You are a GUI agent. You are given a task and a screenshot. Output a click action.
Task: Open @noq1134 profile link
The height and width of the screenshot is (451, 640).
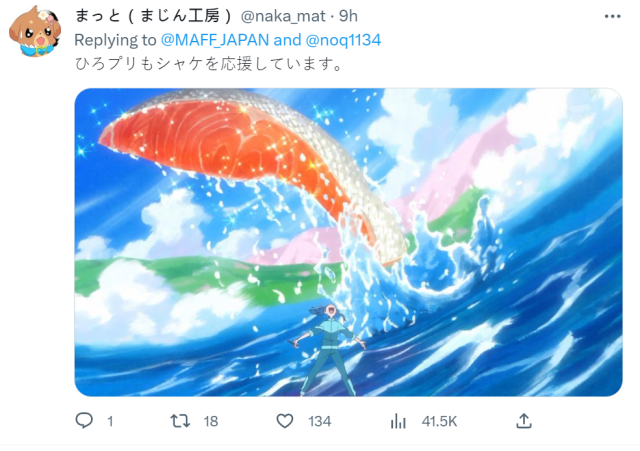click(343, 40)
